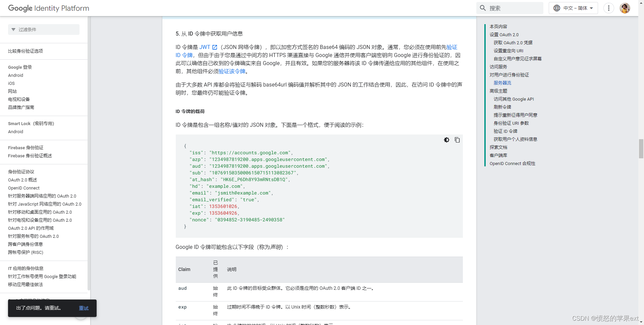Click the 'Firebase 身份验证' sidebar heading
Screen dimensions: 644x325
tap(25, 148)
